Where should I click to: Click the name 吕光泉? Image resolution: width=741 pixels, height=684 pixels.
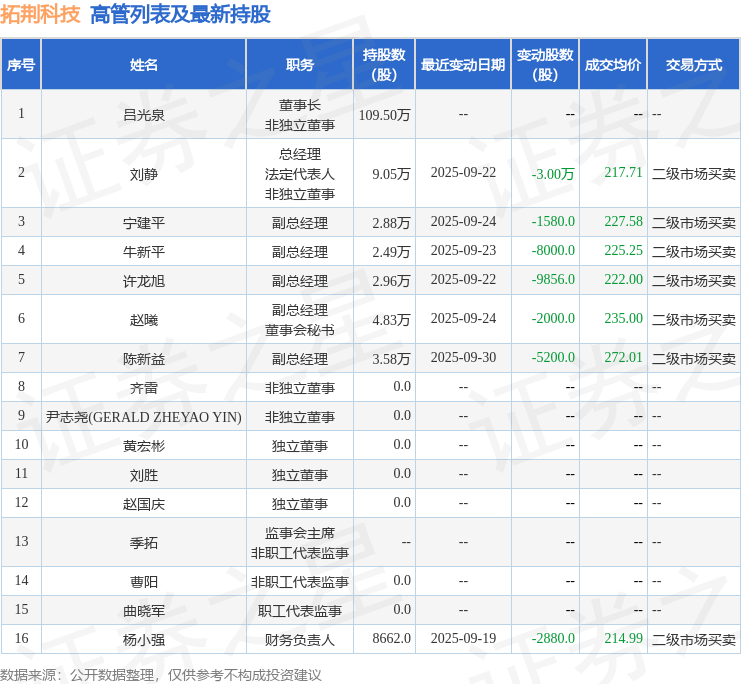click(x=144, y=115)
